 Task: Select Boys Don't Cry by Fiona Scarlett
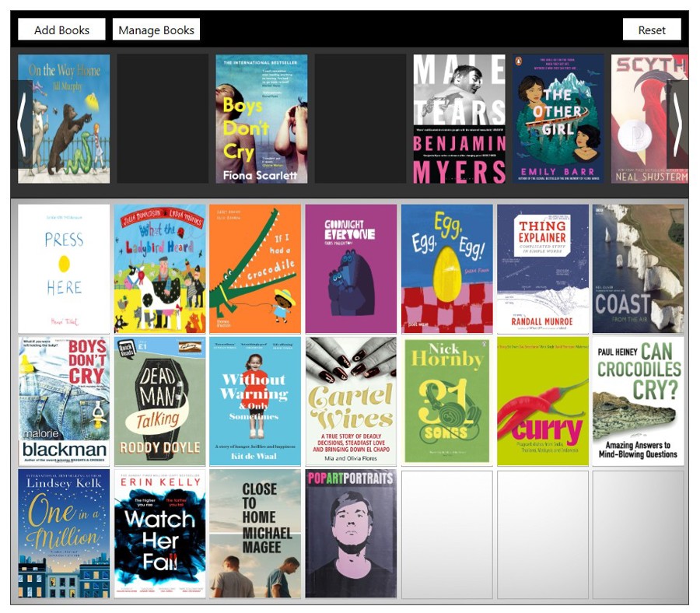coord(261,119)
